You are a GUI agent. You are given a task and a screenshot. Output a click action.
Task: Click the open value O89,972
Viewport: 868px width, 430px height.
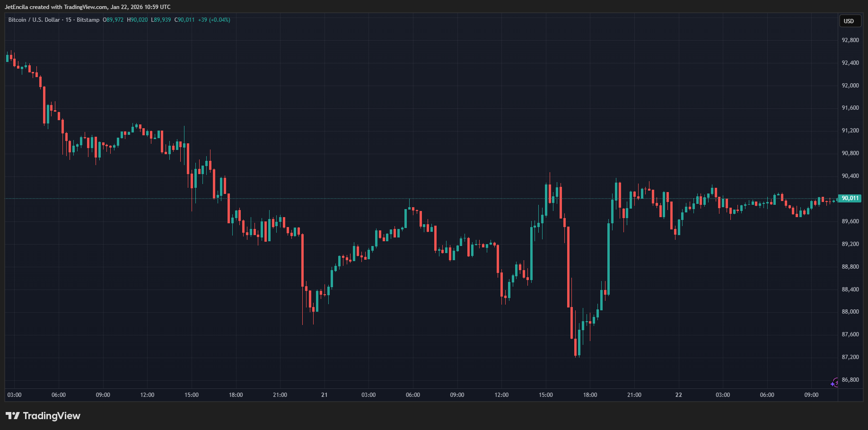[113, 20]
